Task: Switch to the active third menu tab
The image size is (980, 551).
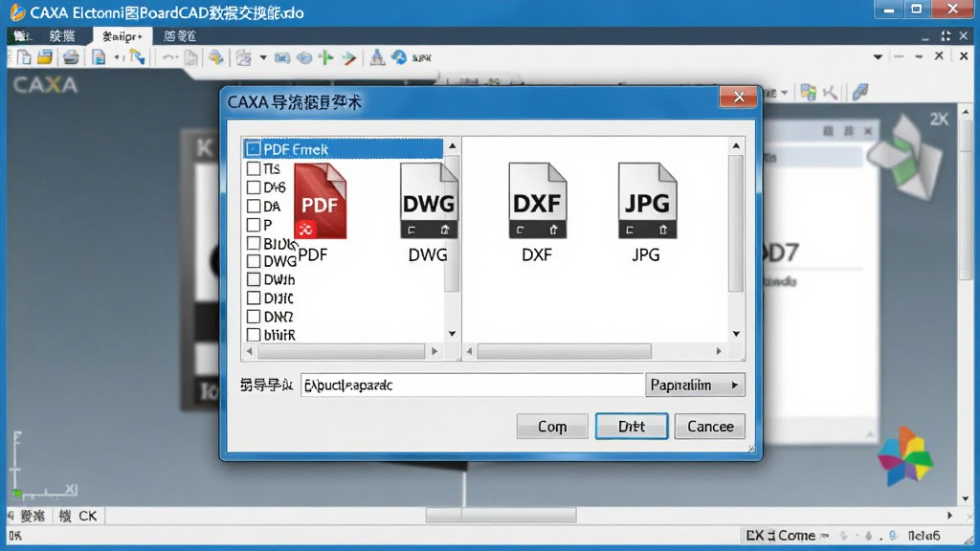Action: [x=122, y=36]
